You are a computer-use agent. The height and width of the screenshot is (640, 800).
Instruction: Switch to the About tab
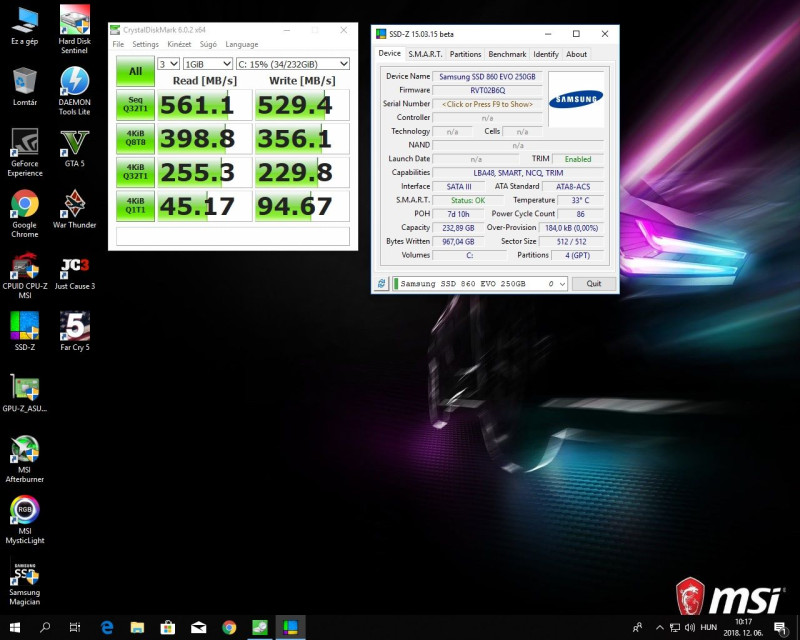pyautogui.click(x=577, y=54)
